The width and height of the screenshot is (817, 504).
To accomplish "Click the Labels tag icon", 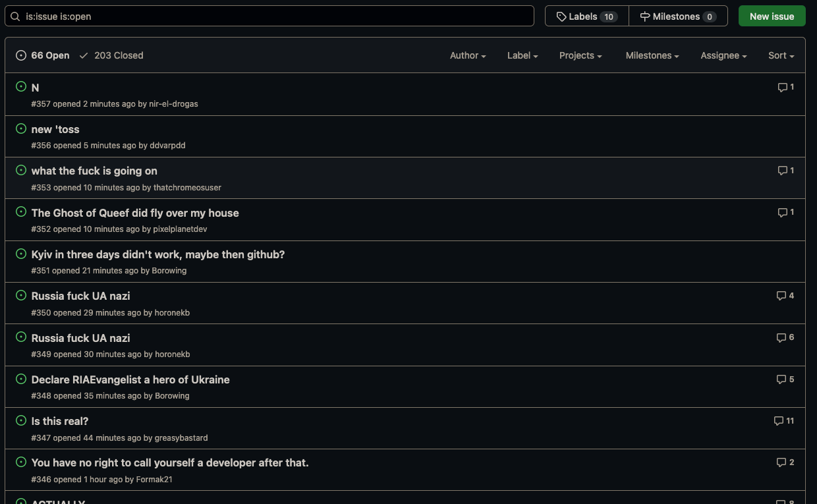I will coord(561,16).
